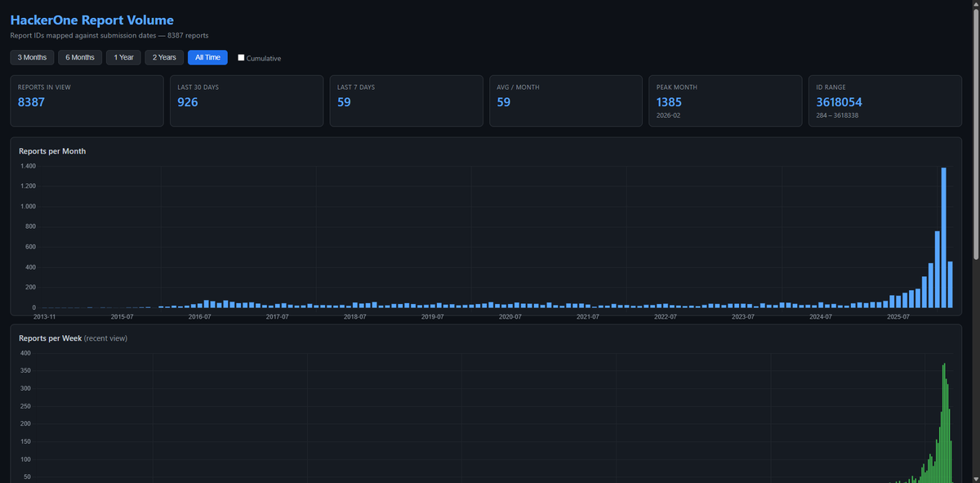Click the ID range text 284 – 3618338
The height and width of the screenshot is (483, 980).
point(837,115)
